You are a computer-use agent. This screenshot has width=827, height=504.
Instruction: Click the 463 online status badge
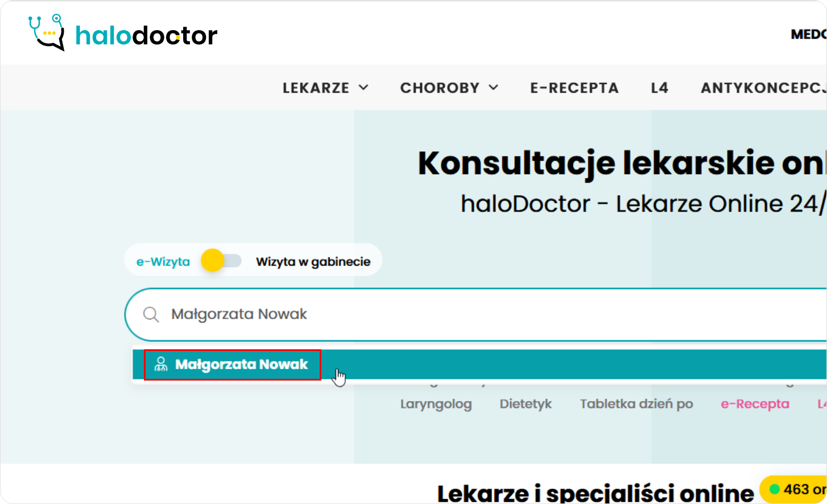point(794,489)
